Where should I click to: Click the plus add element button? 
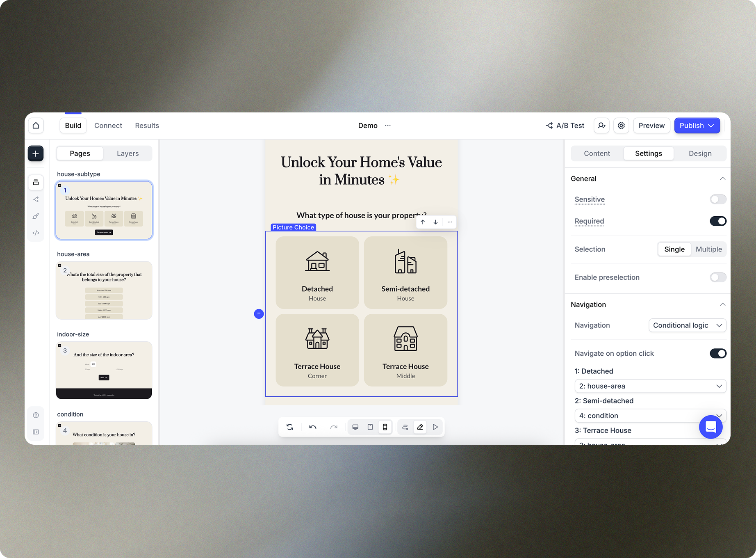tap(36, 153)
